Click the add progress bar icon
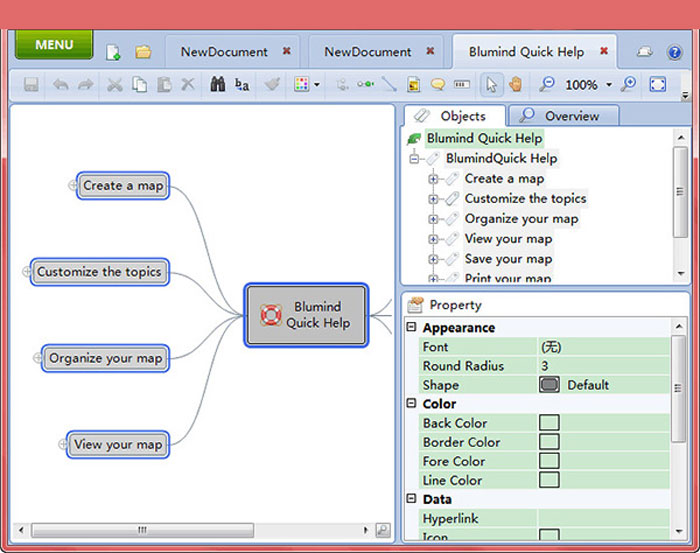The image size is (700, 553). [462, 84]
